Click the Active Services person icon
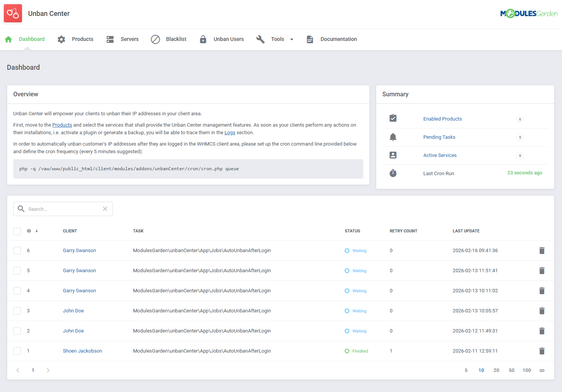The image size is (562, 392). point(393,155)
